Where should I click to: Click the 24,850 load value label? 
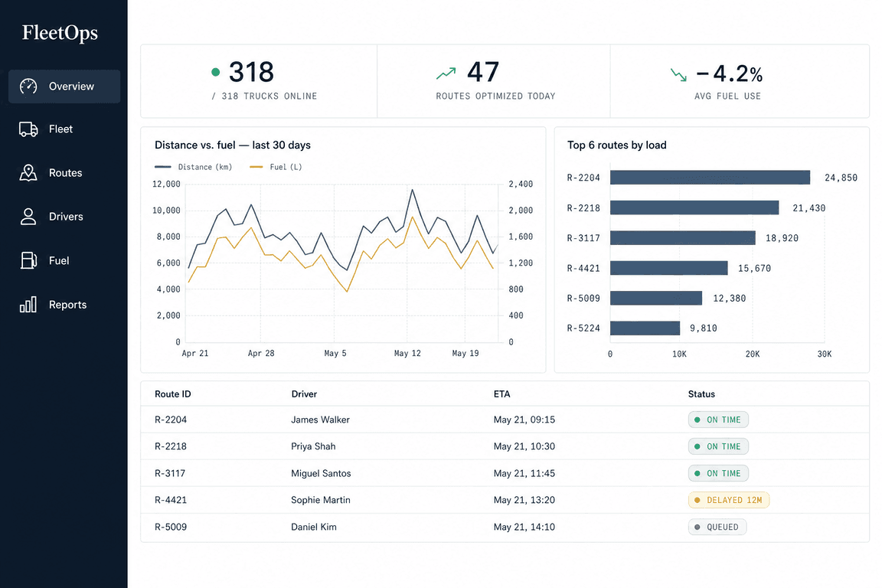pyautogui.click(x=841, y=178)
